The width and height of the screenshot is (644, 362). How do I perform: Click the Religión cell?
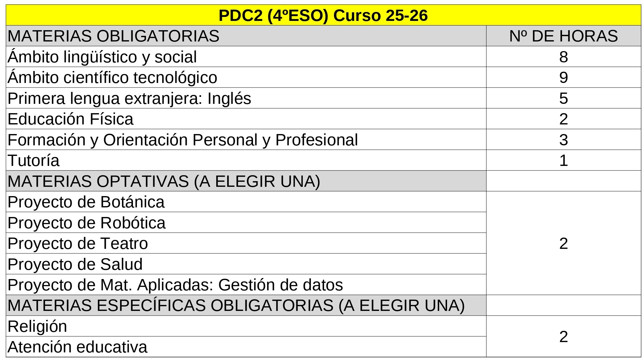click(x=246, y=326)
